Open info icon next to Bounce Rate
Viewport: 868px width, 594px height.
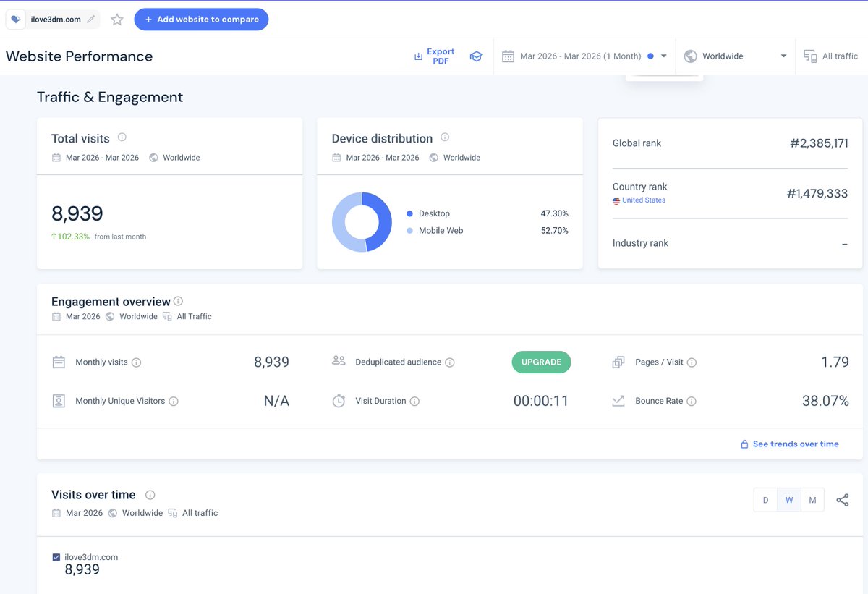coord(692,402)
